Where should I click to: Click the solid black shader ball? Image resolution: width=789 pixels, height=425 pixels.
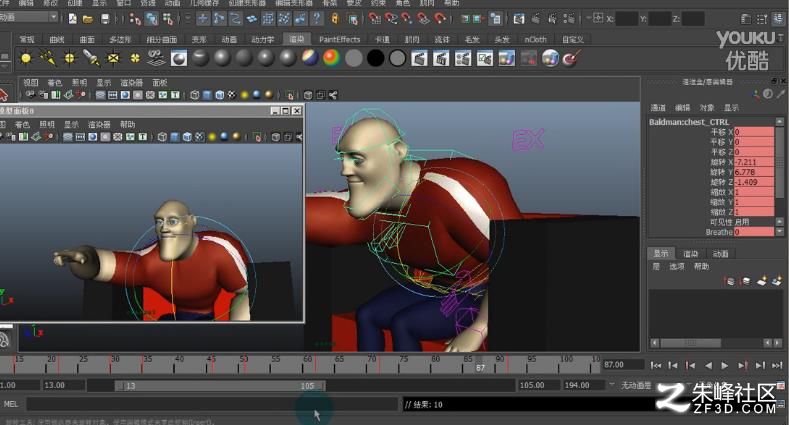pos(375,58)
